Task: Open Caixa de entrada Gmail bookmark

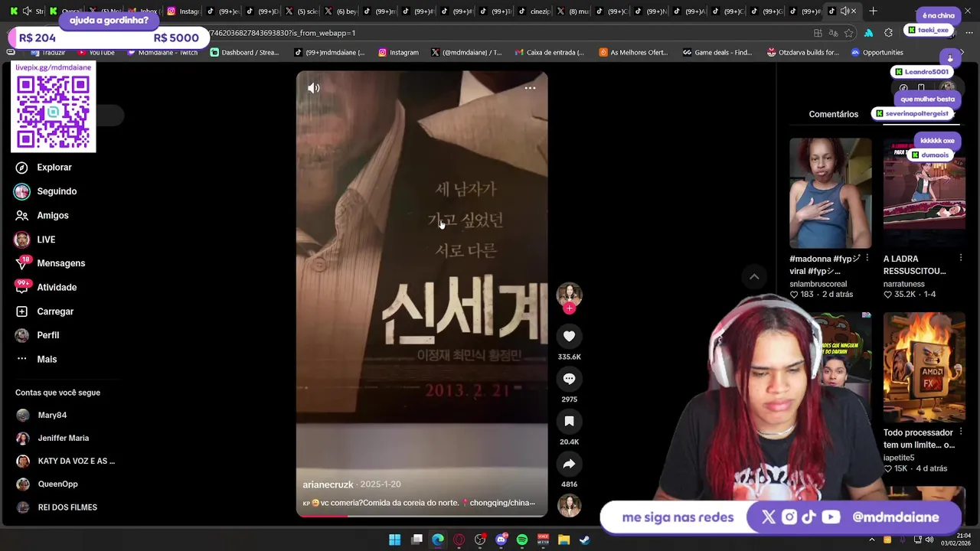Action: pyautogui.click(x=549, y=53)
